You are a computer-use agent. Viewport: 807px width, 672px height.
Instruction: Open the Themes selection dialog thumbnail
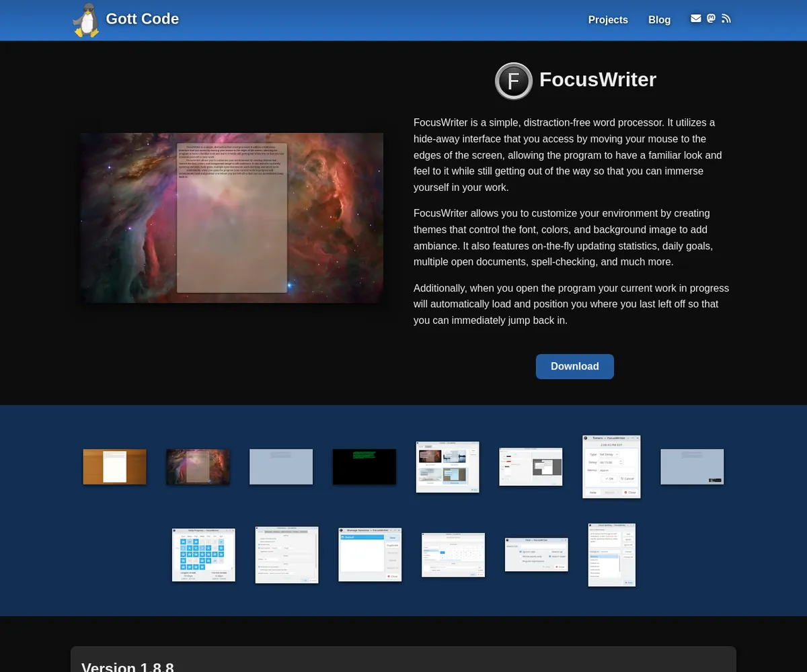447,466
